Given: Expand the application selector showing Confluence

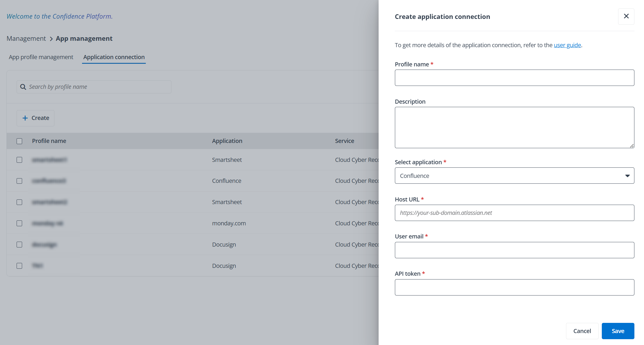Looking at the screenshot, I should 514,176.
